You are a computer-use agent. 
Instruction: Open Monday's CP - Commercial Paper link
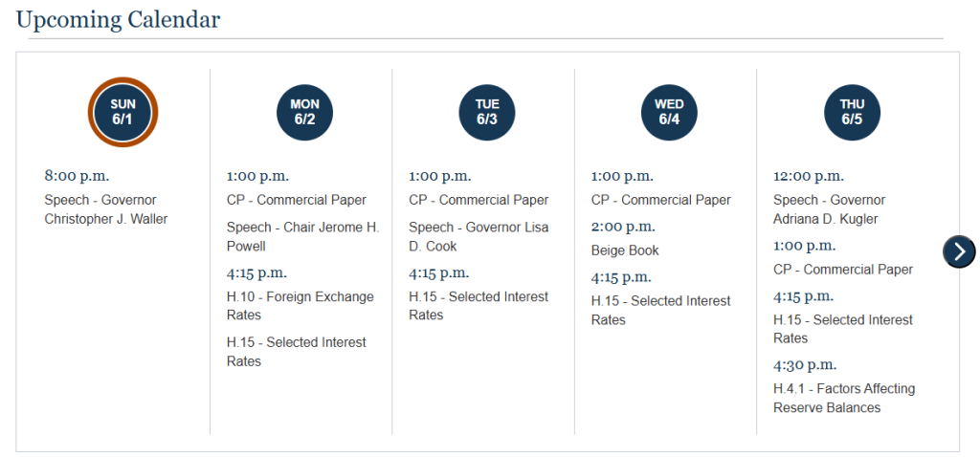(x=297, y=201)
